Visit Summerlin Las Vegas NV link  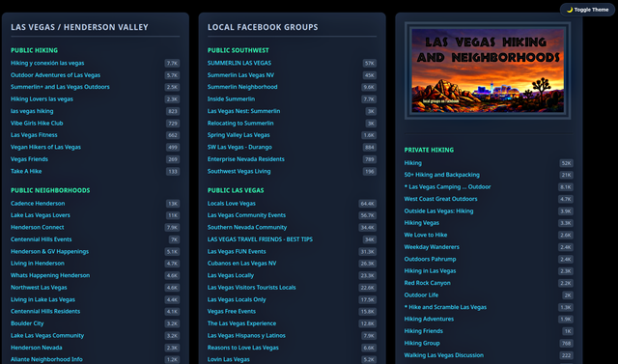tap(240, 75)
